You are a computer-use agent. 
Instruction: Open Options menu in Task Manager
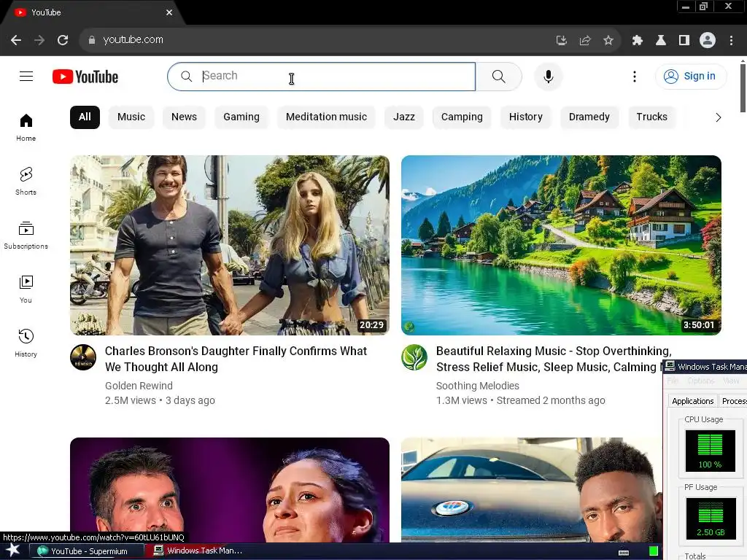click(701, 381)
